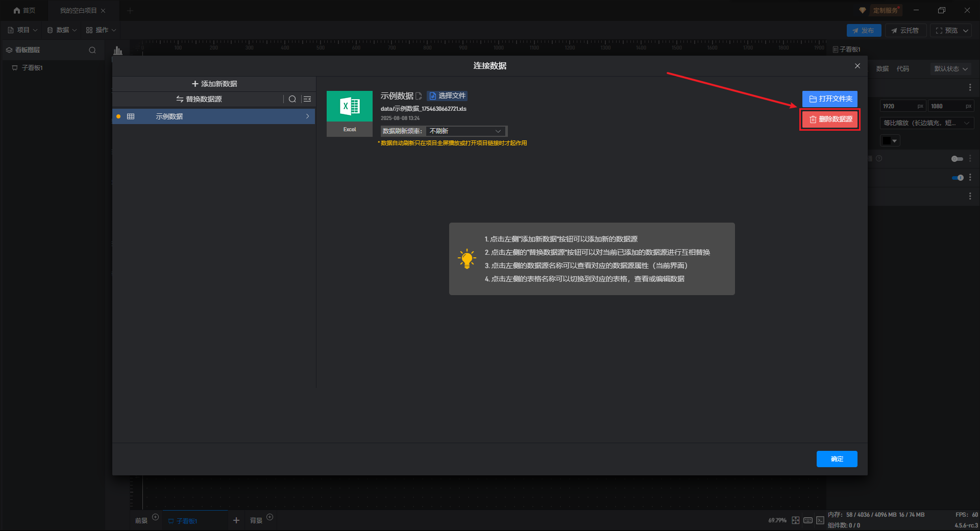Click the search icon in 看板图层 panel

[x=92, y=50]
